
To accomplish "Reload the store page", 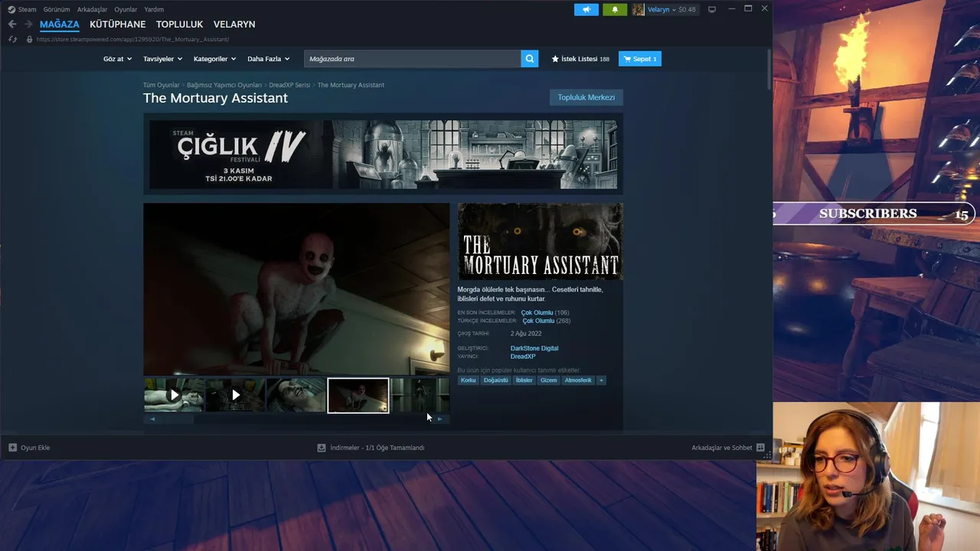I will [12, 39].
